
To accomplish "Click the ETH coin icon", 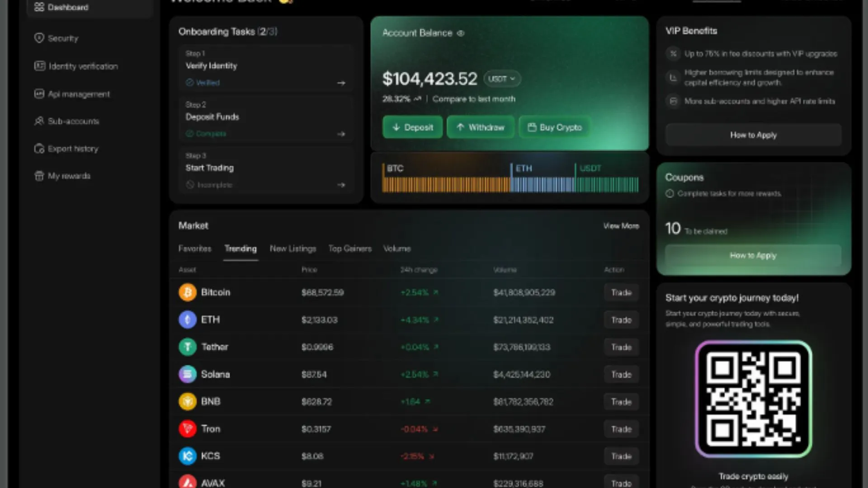I will [187, 319].
